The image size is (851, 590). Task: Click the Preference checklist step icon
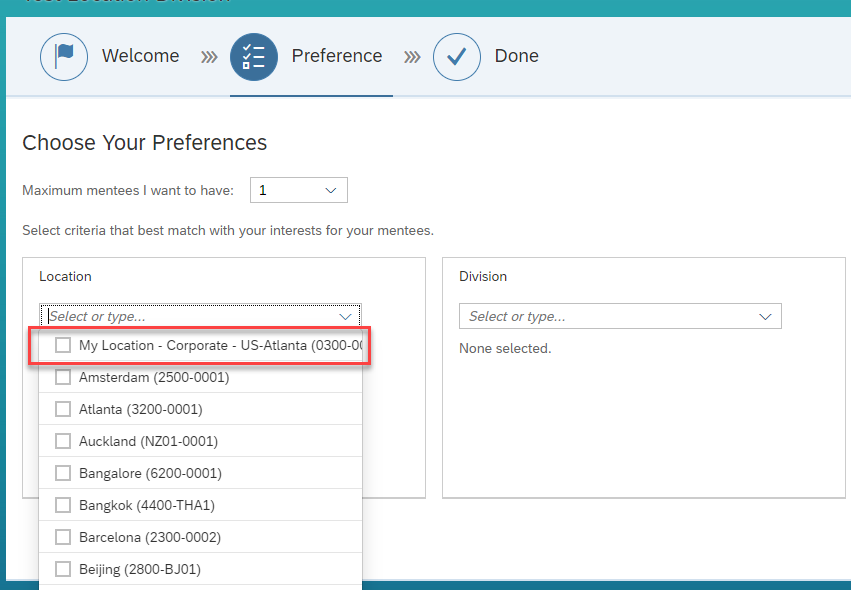(253, 56)
